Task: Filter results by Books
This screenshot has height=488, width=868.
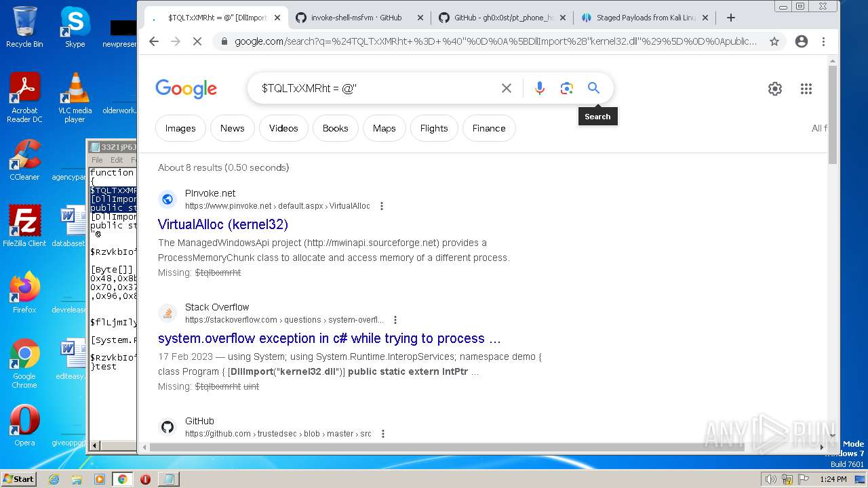Action: [x=335, y=128]
